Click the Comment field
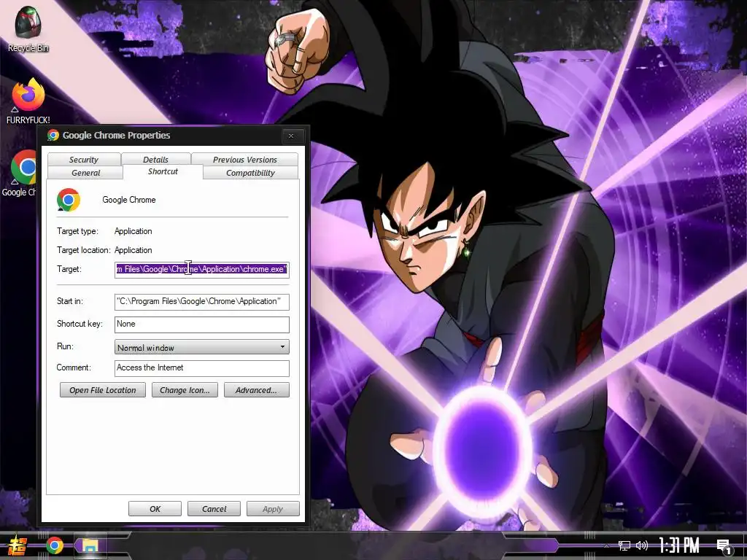This screenshot has width=747, height=560. click(x=201, y=368)
